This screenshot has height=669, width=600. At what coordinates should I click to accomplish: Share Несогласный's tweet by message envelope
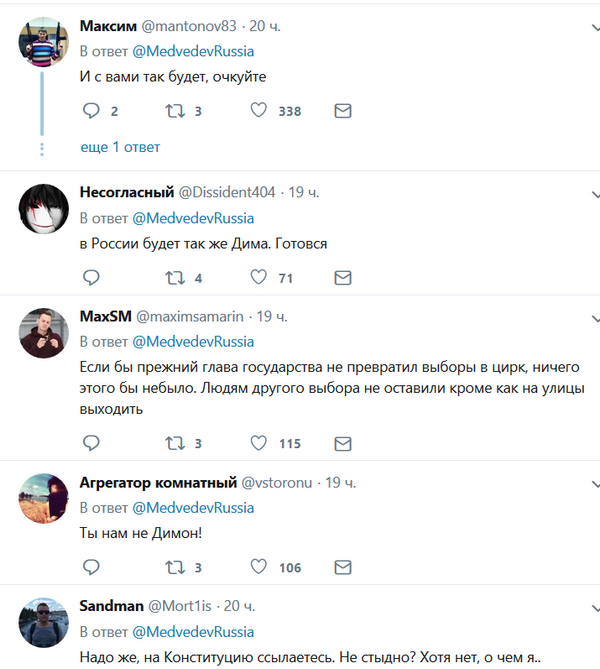coord(343,277)
